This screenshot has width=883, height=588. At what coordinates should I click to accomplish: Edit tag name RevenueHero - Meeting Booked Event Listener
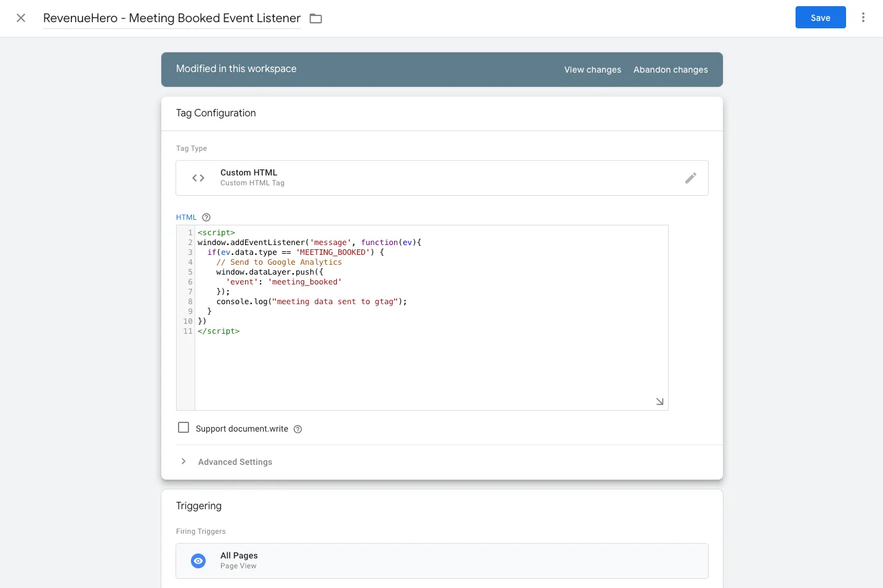[x=172, y=18]
